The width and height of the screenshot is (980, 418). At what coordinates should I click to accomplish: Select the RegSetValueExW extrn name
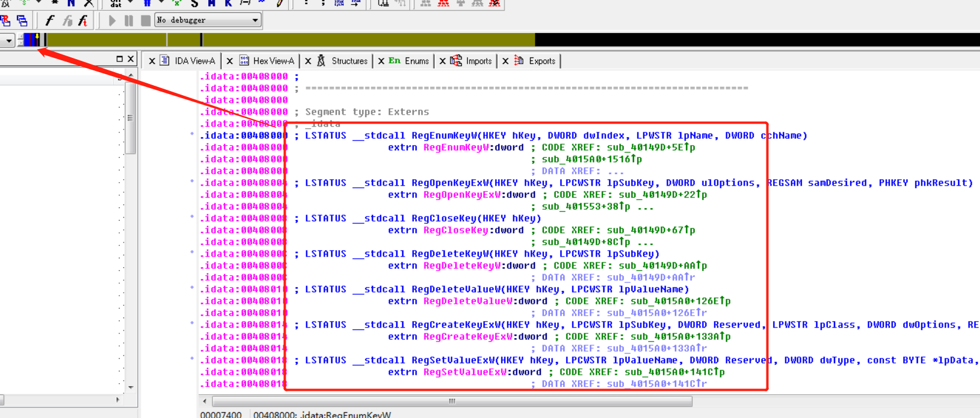pyautogui.click(x=465, y=372)
